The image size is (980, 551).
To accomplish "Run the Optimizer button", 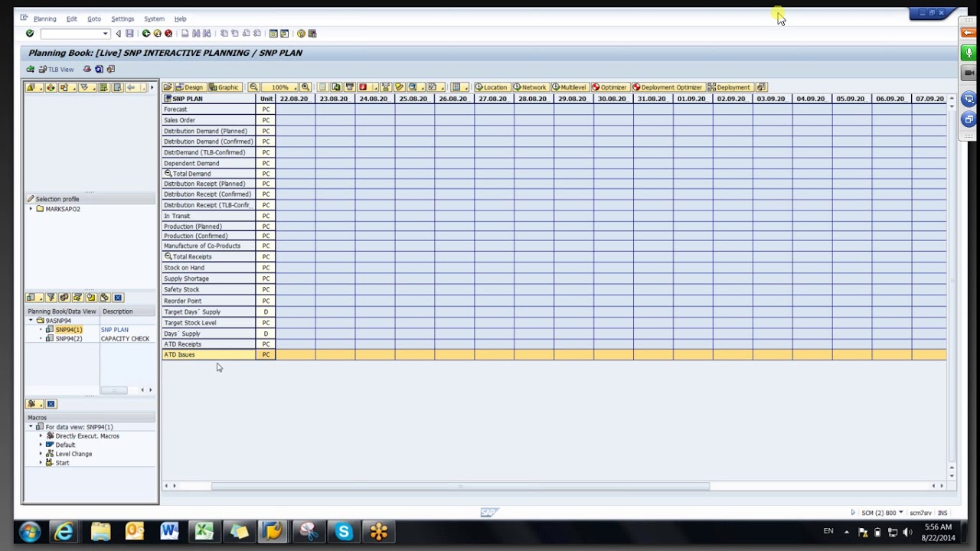I will pos(609,87).
